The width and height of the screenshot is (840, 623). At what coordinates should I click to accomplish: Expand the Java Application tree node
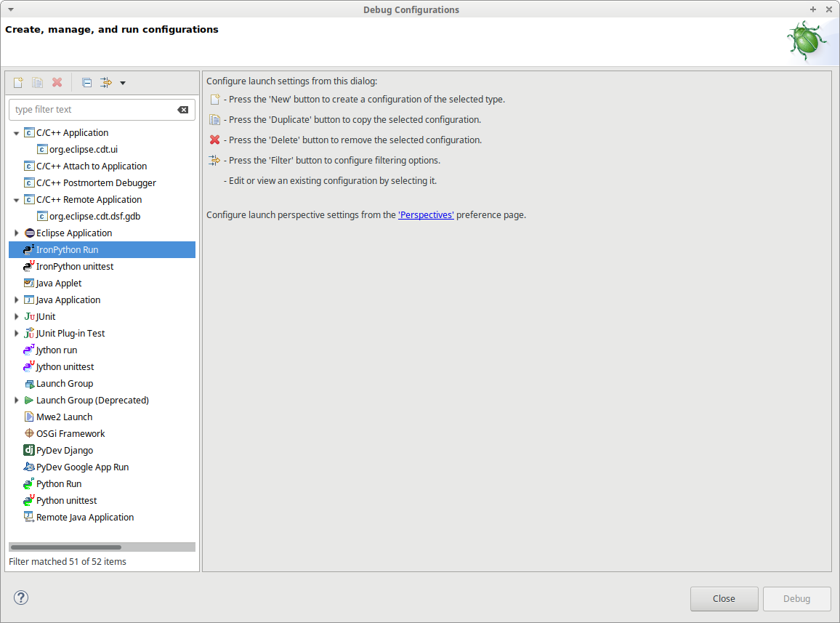16,300
